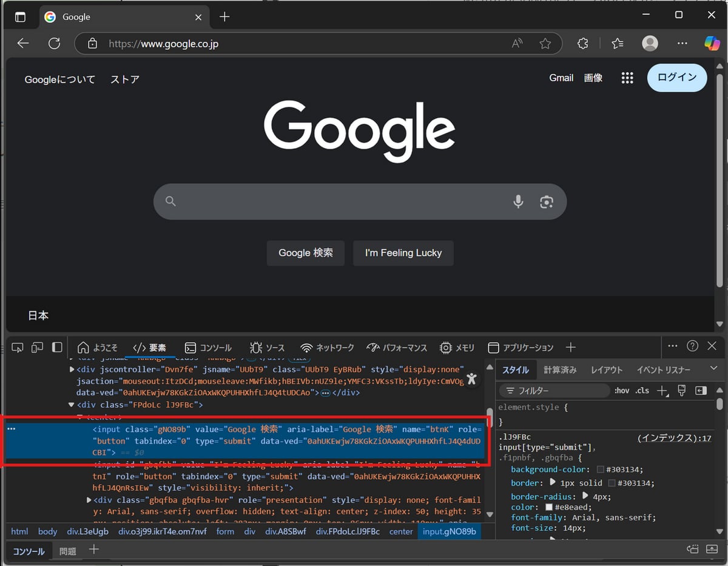Toggle the DevTools activity bar dock icon
This screenshot has width=728, height=566.
[57, 348]
